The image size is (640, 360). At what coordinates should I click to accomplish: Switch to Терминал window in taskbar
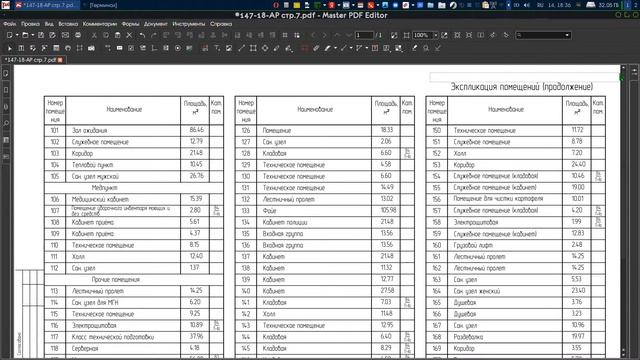point(102,5)
